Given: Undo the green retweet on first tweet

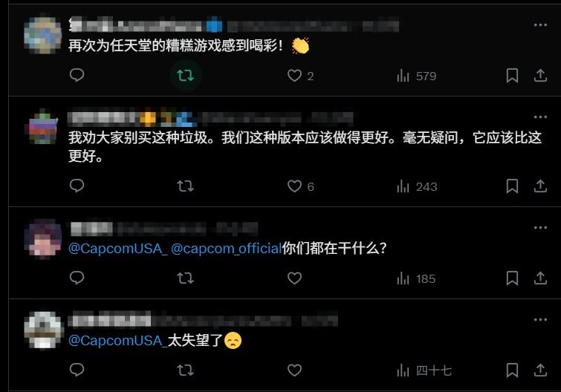Looking at the screenshot, I should (185, 76).
